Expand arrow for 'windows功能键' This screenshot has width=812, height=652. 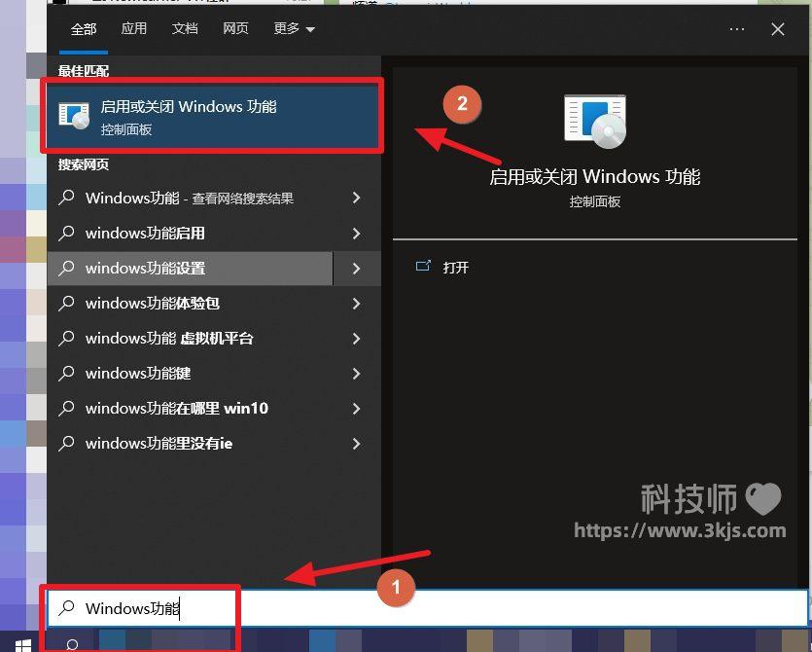pos(356,373)
